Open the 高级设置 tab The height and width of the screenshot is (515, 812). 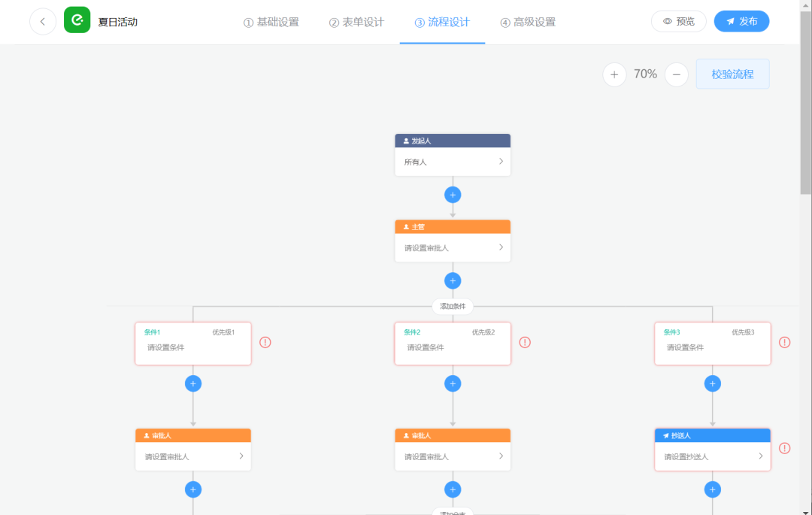(528, 23)
